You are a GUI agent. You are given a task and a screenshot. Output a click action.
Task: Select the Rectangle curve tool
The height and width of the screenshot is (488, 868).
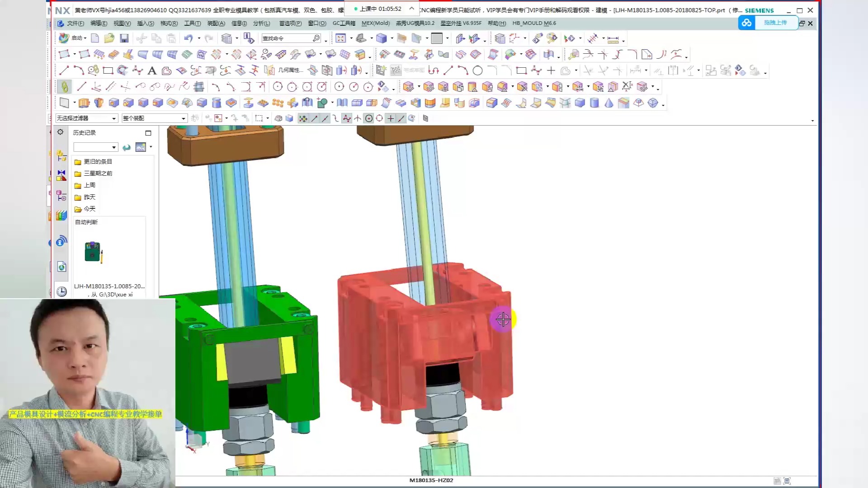108,70
